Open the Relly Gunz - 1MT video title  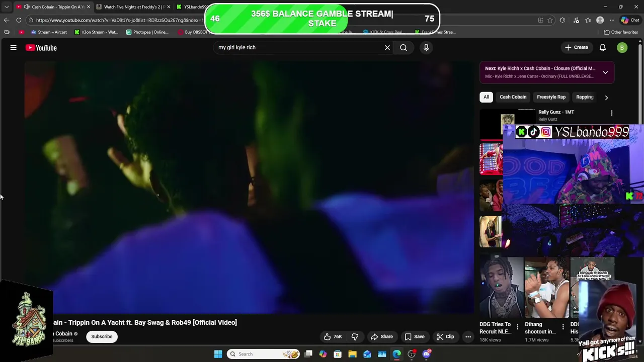[x=556, y=112]
